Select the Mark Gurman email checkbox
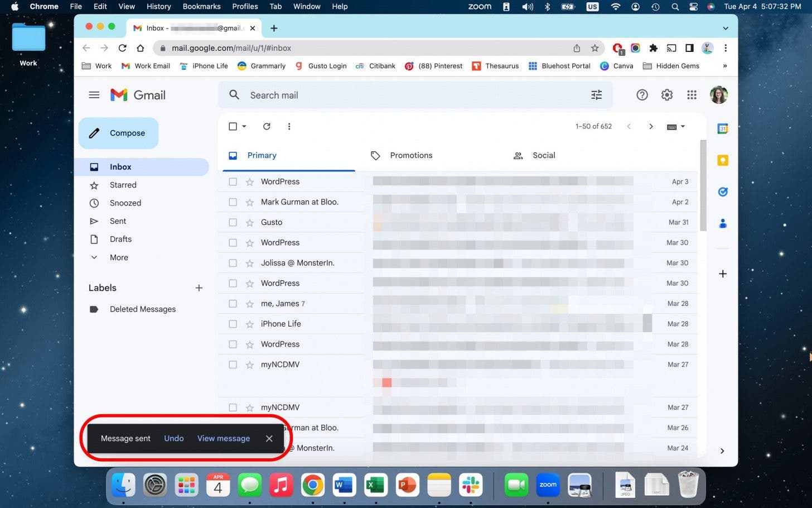This screenshot has height=508, width=812. (233, 202)
